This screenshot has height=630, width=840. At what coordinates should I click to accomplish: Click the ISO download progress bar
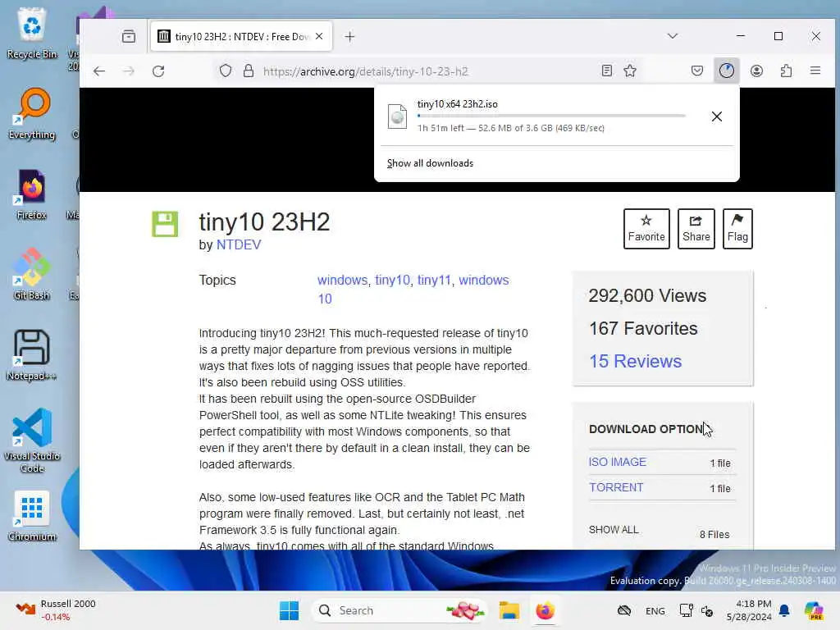click(551, 116)
